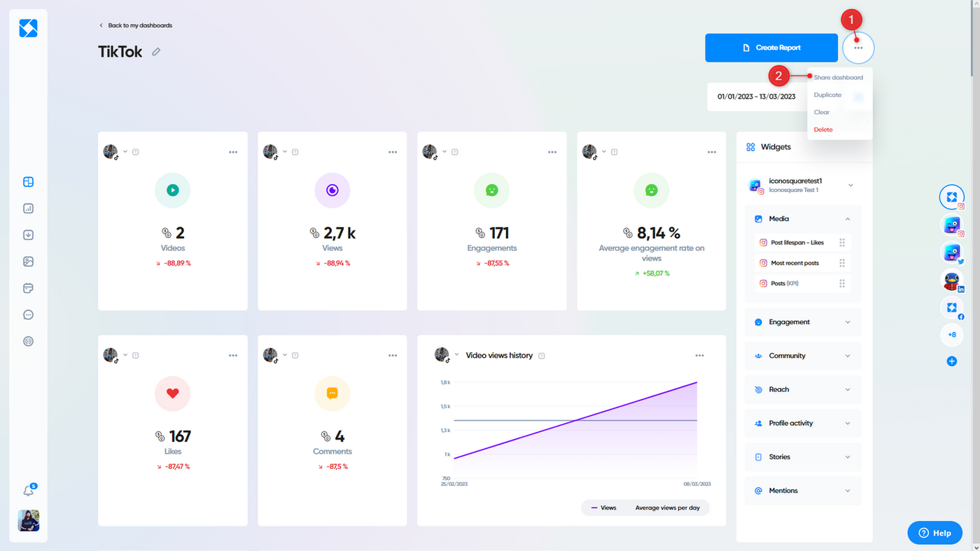
Task: Open the conversations chat icon in sidebar
Action: tap(28, 315)
